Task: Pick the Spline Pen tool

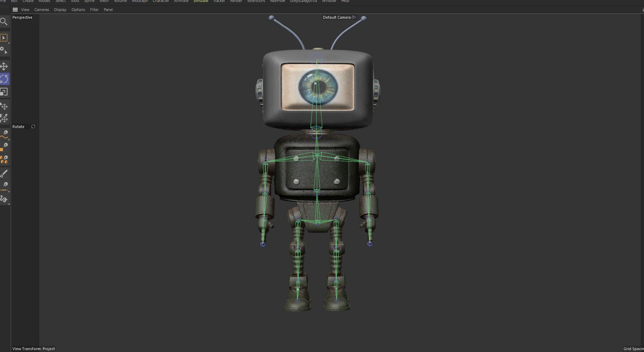Action: [x=4, y=134]
